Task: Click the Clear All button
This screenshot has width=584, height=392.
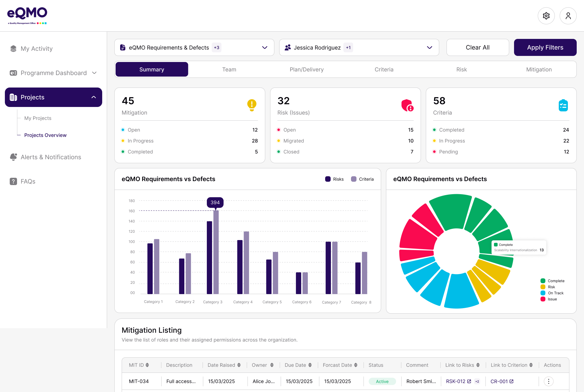Action: (x=478, y=47)
